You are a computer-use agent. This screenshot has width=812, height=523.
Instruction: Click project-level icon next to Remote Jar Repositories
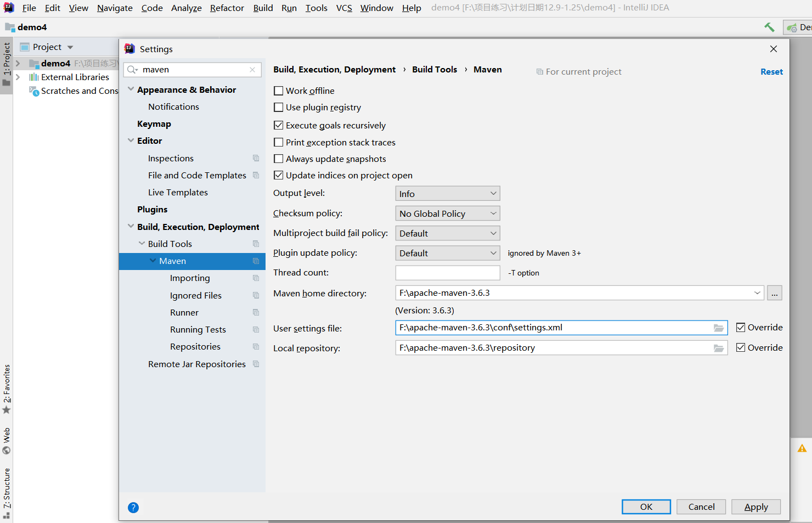(x=256, y=364)
